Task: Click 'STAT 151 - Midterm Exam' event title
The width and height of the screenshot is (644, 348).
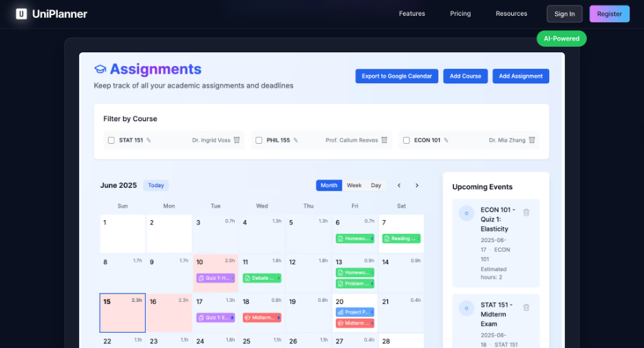Action: (x=497, y=314)
